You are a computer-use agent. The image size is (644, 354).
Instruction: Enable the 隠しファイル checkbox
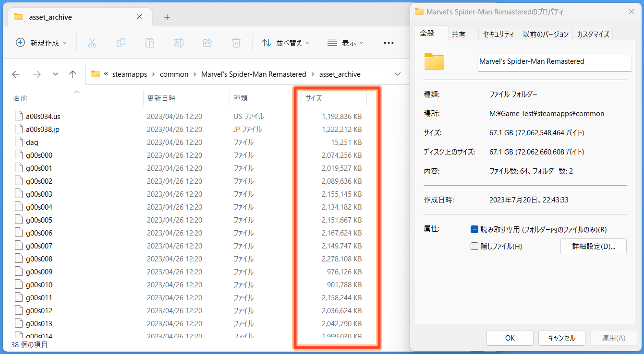coord(474,246)
